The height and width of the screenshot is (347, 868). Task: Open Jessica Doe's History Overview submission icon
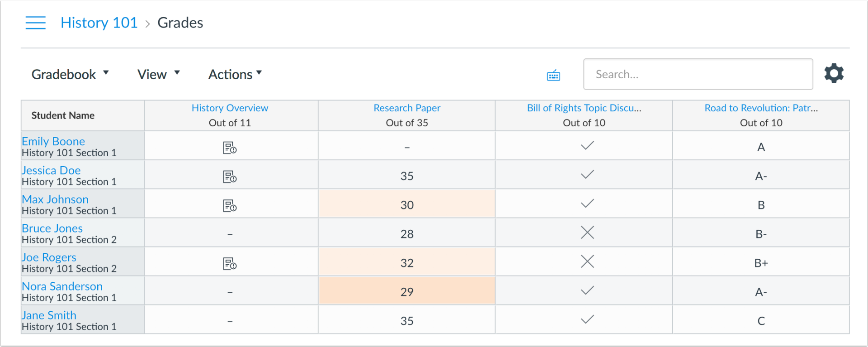(x=230, y=176)
